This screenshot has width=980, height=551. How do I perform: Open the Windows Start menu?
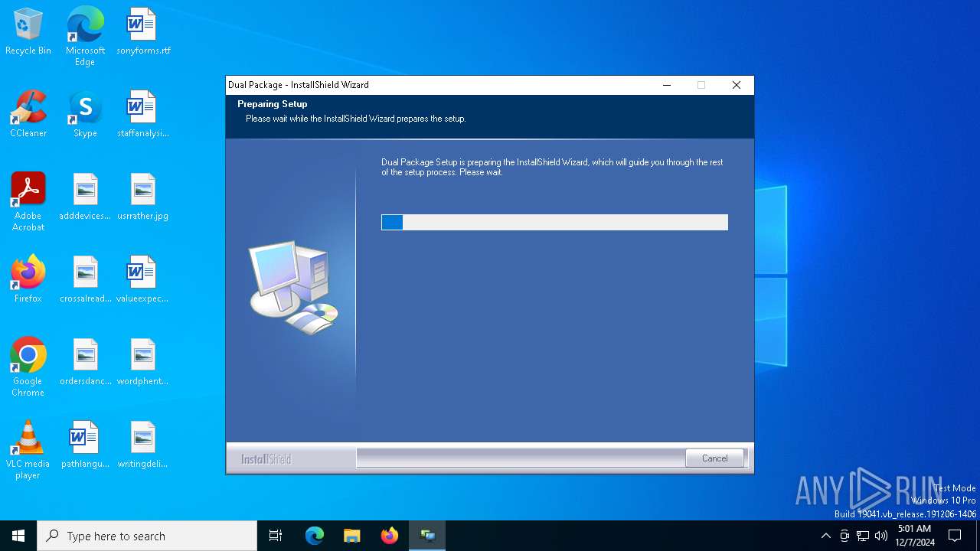pos(18,536)
